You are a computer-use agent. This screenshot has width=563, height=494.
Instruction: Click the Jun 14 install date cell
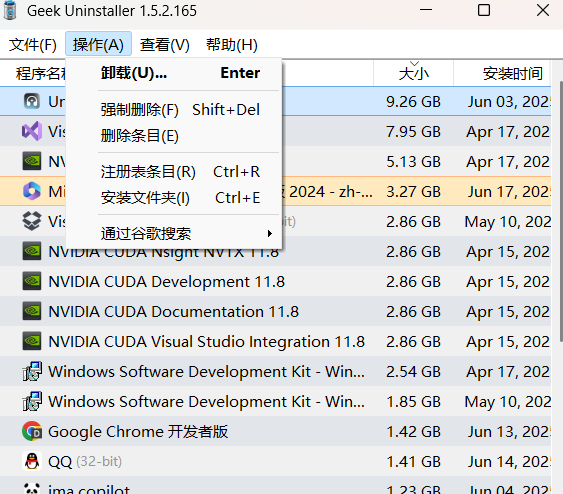(509, 462)
